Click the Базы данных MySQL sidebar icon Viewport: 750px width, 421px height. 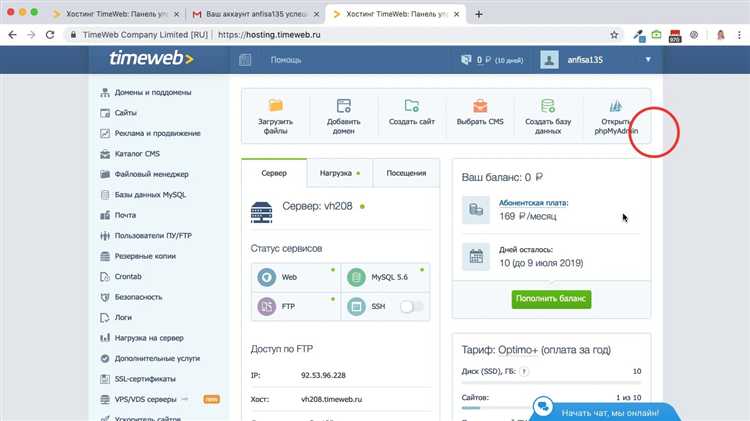click(105, 195)
